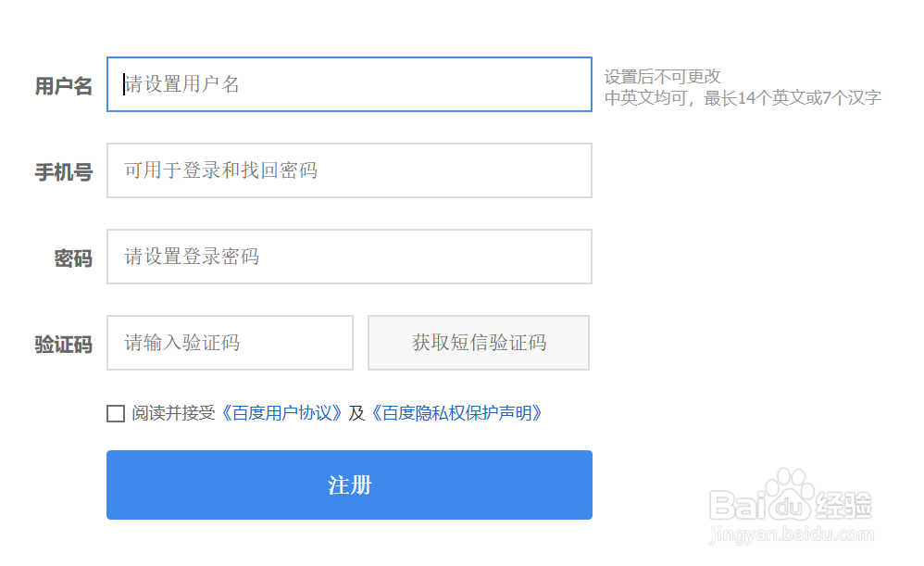Click the 阅读并接受 text beside the checkbox
This screenshot has width=924, height=566.
coord(173,413)
